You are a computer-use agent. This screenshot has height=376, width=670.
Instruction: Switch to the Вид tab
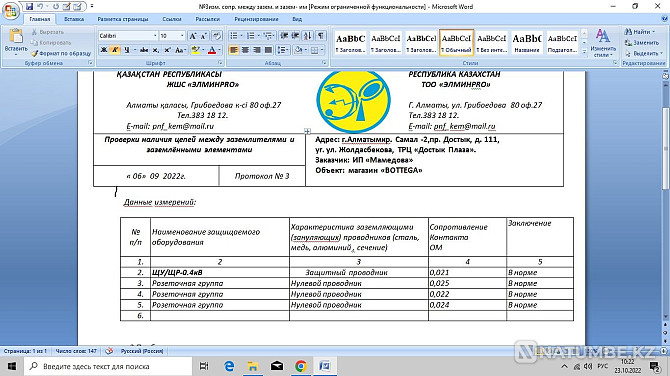pyautogui.click(x=297, y=19)
